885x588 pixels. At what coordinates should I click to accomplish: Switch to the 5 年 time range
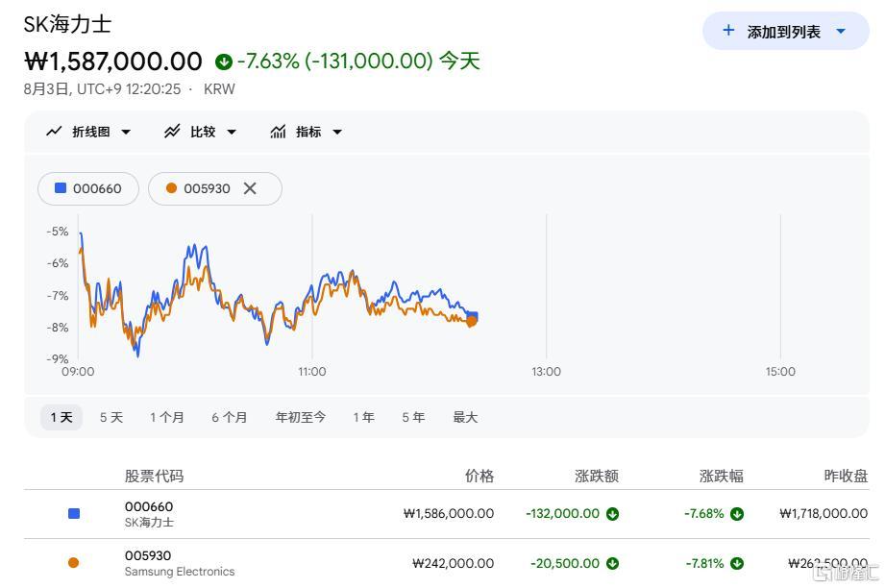tap(413, 417)
